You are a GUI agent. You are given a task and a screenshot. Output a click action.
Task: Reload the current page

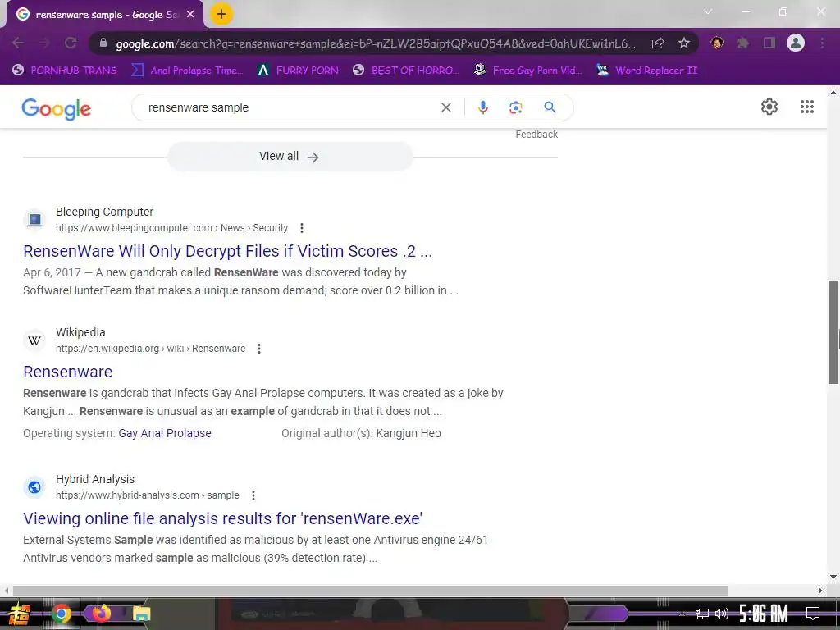[x=71, y=43]
